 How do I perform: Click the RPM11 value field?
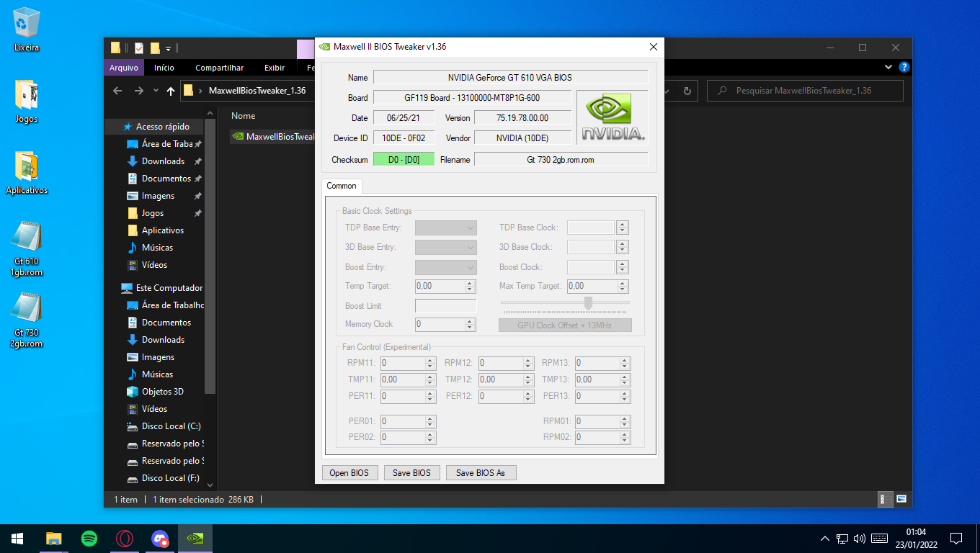404,364
